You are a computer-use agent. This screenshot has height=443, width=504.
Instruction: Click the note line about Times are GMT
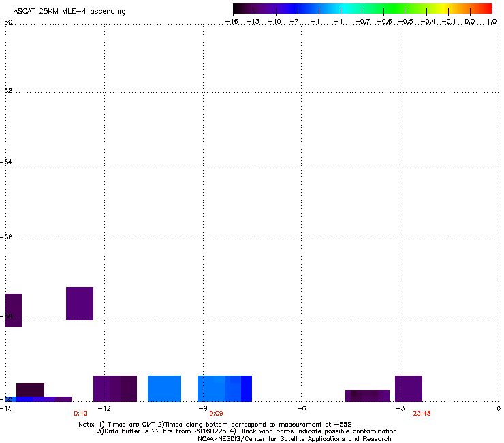point(215,425)
